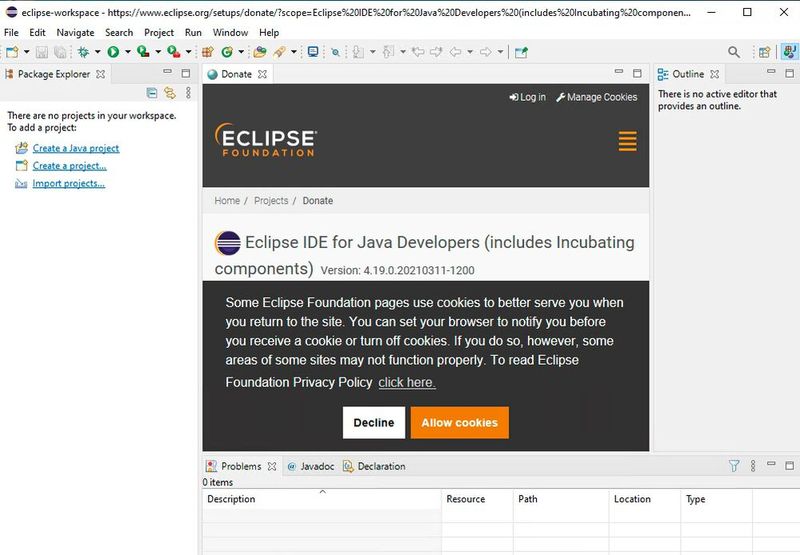Expand the Forward history dropdown arrow
The image size is (800, 555).
(501, 52)
